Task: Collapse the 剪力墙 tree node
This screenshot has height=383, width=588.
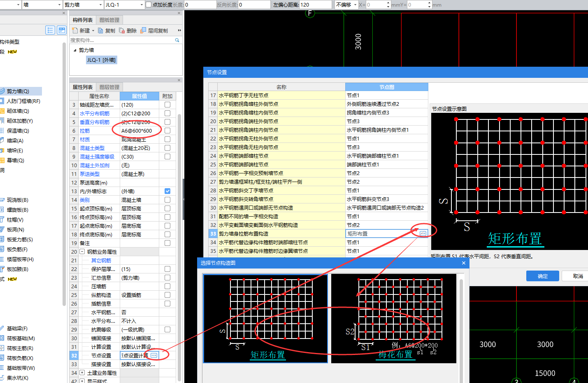Action: (x=75, y=50)
